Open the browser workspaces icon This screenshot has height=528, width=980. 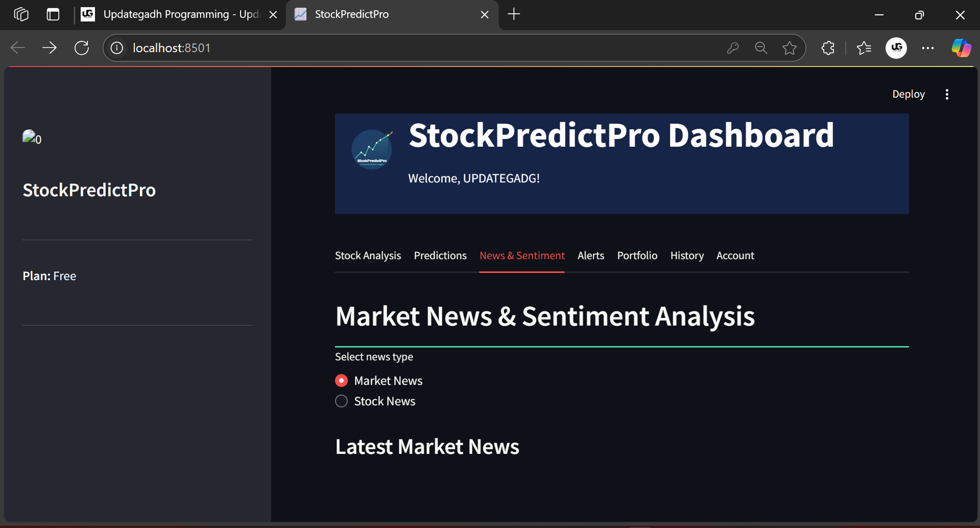click(x=21, y=14)
